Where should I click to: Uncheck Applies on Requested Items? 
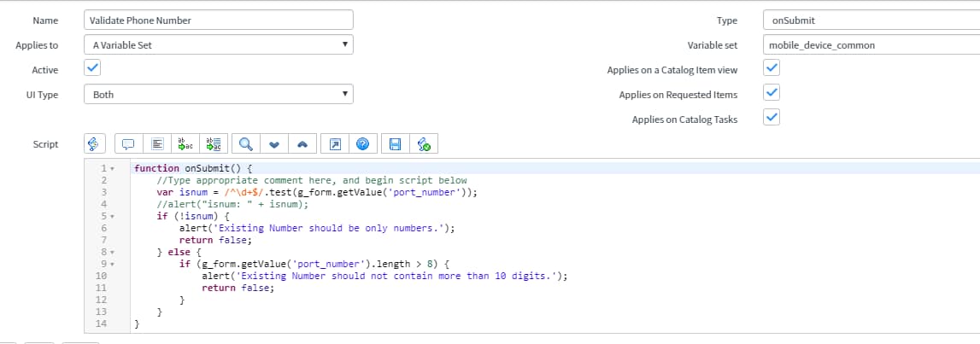tap(771, 93)
